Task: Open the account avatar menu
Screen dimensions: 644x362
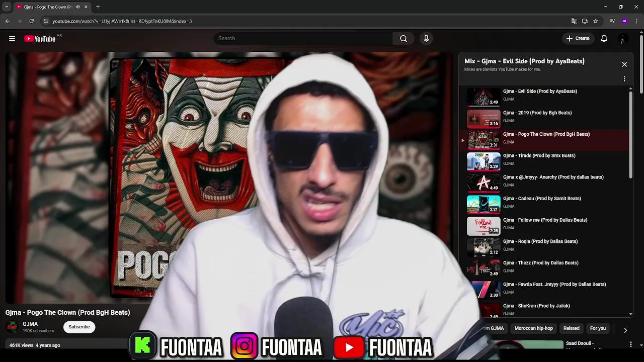Action: coord(623,39)
